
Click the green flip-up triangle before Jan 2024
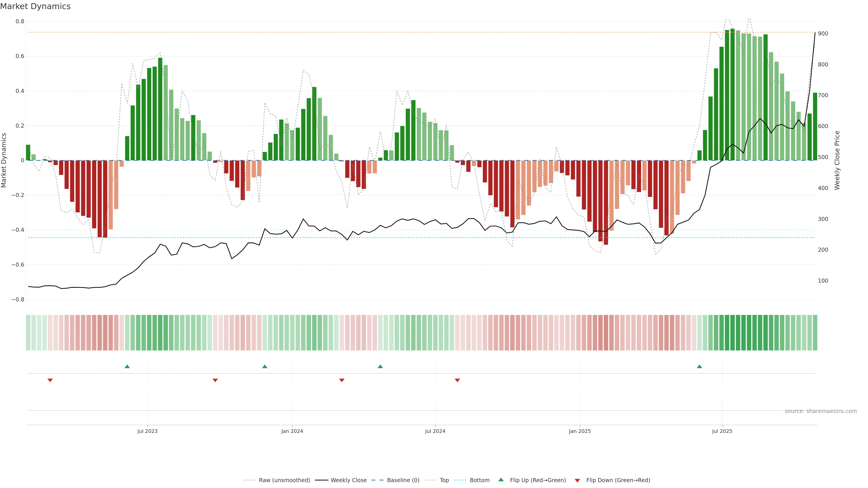pos(264,366)
